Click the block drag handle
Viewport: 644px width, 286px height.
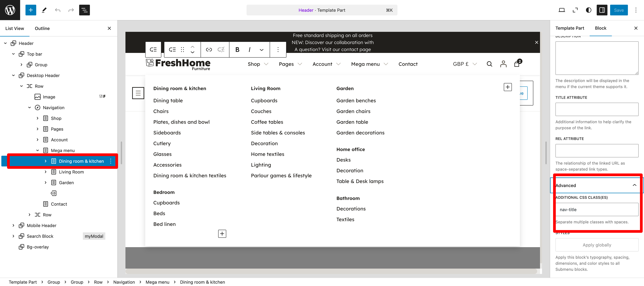click(182, 49)
